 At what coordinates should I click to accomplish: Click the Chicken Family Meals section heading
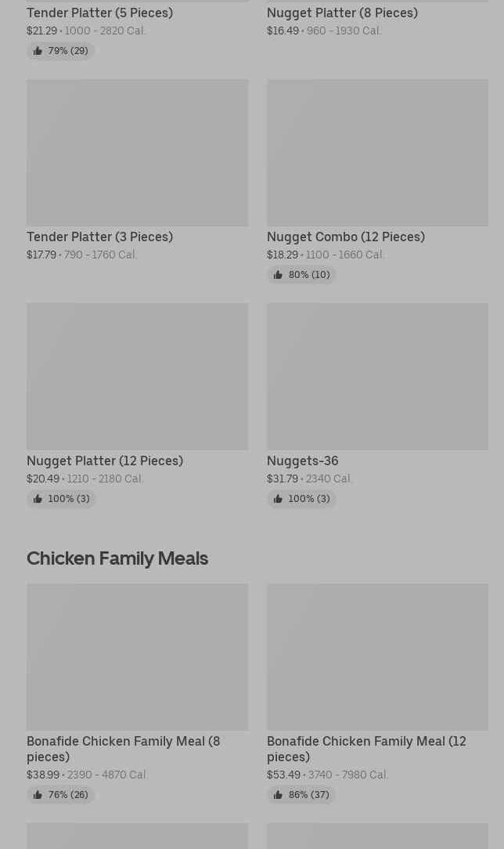[117, 558]
